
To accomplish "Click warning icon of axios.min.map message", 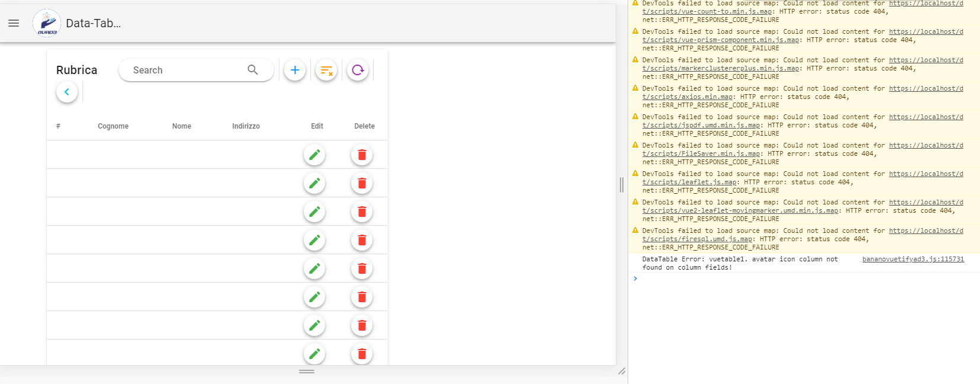I will tap(635, 88).
